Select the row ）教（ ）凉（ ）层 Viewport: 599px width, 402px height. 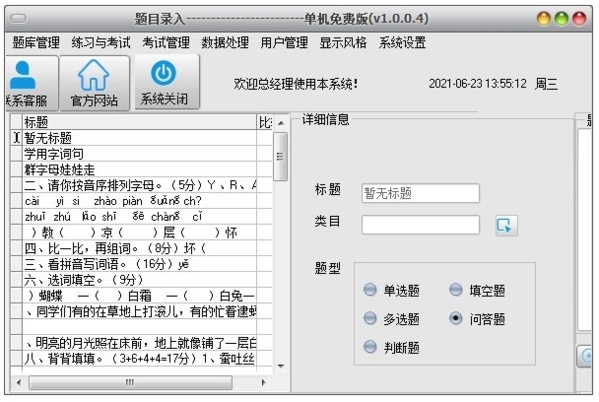click(x=139, y=232)
